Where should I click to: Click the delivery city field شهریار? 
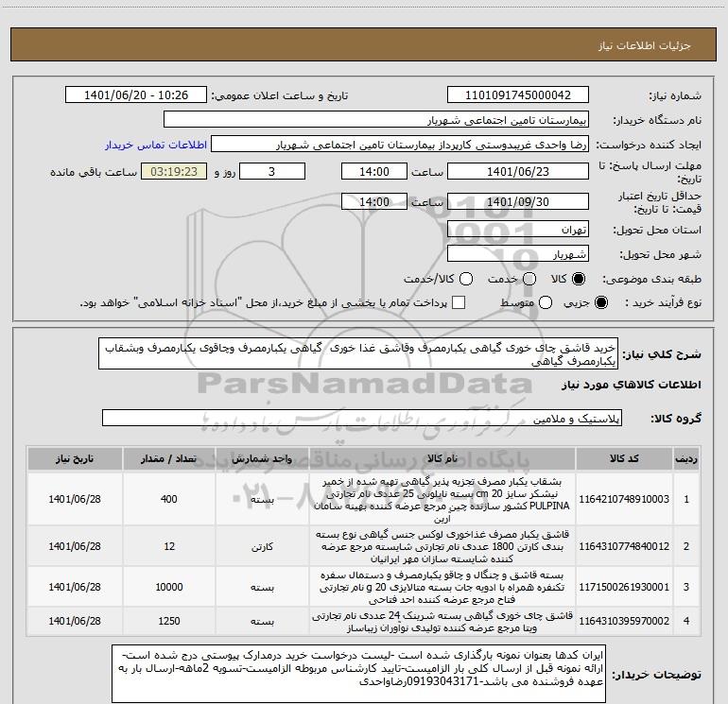pos(518,254)
